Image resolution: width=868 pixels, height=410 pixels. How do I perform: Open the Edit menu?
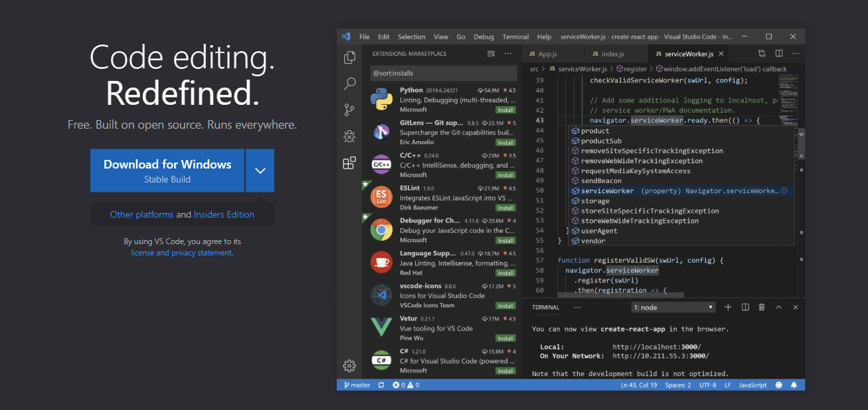(384, 36)
